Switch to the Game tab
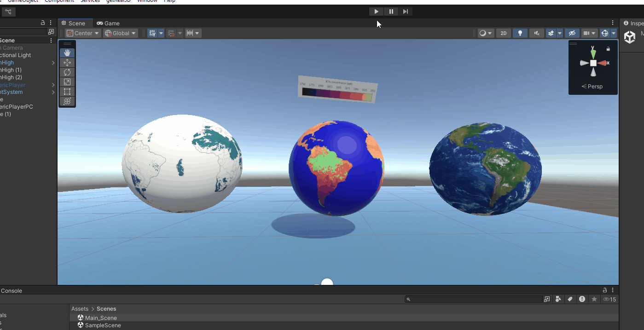Image resolution: width=644 pixels, height=330 pixels. pyautogui.click(x=108, y=23)
